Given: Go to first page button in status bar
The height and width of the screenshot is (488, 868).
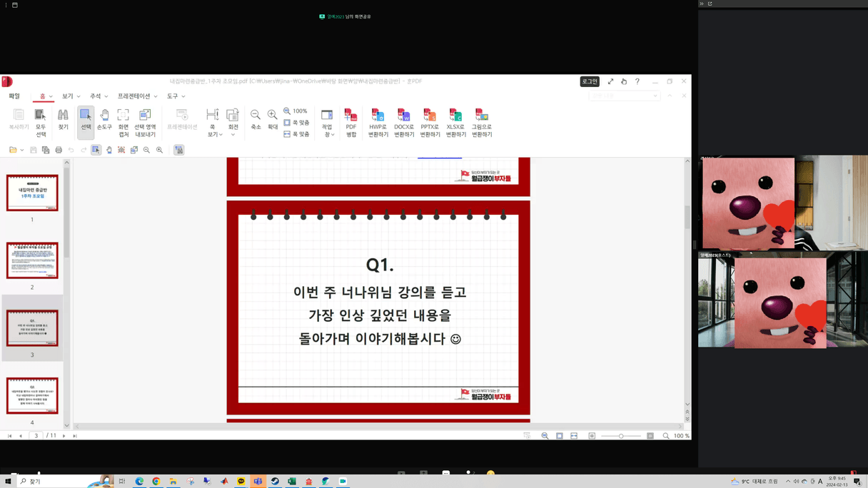Looking at the screenshot, I should tap(10, 435).
